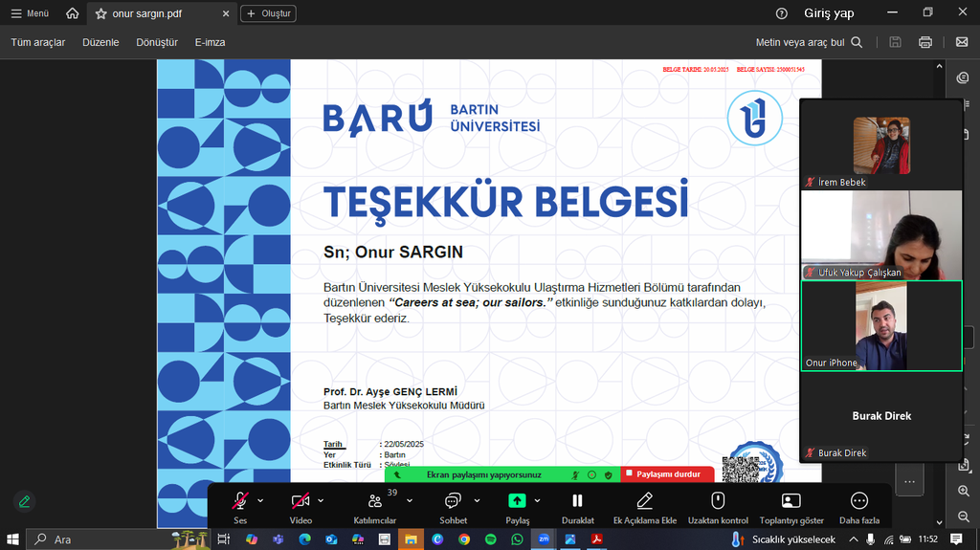
Task: Open the E-imza tab
Action: (x=210, y=42)
